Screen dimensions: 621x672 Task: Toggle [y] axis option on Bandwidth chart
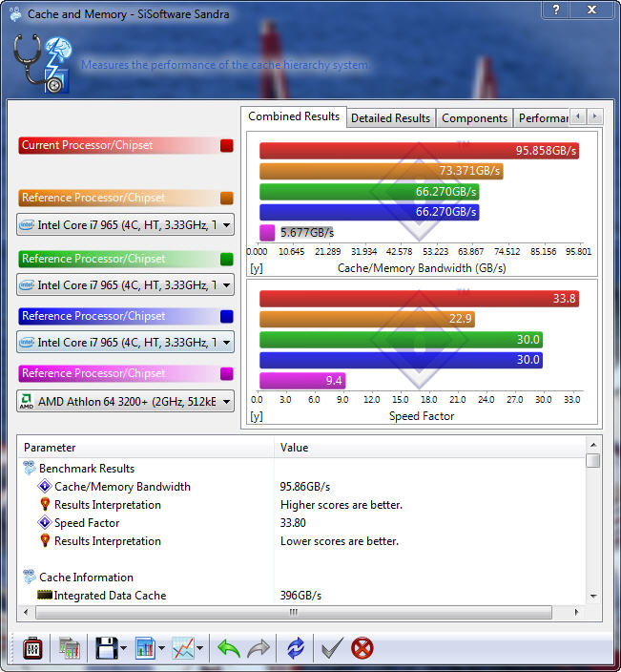tap(256, 268)
